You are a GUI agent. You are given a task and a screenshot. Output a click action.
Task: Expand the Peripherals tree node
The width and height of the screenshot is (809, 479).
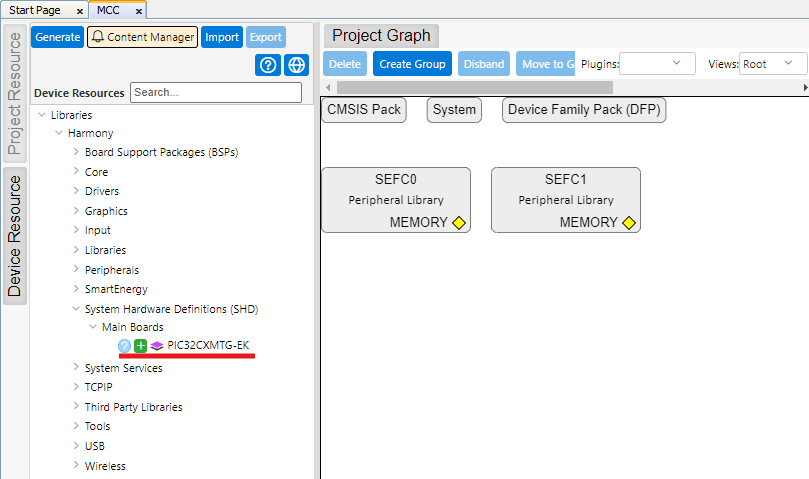tap(76, 270)
